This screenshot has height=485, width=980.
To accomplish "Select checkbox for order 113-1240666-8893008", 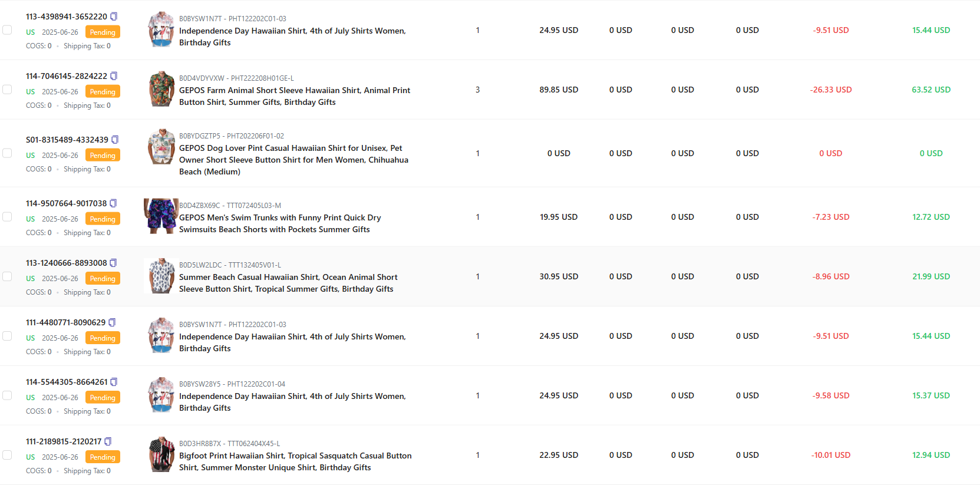I will [x=7, y=276].
